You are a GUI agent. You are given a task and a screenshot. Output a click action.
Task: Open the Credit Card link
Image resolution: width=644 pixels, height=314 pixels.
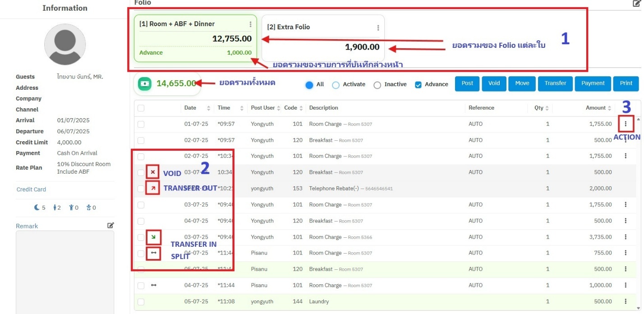31,189
